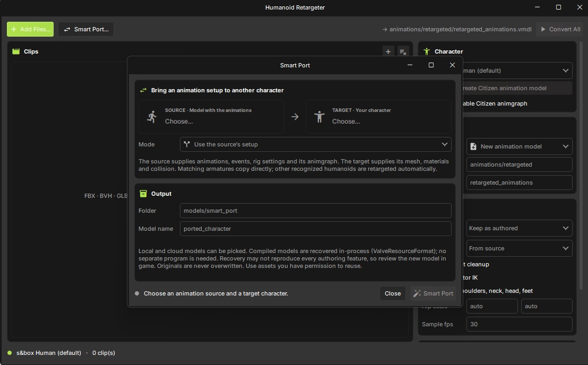The height and width of the screenshot is (365, 588).
Task: Click the Sample fps field showing 30
Action: point(520,324)
